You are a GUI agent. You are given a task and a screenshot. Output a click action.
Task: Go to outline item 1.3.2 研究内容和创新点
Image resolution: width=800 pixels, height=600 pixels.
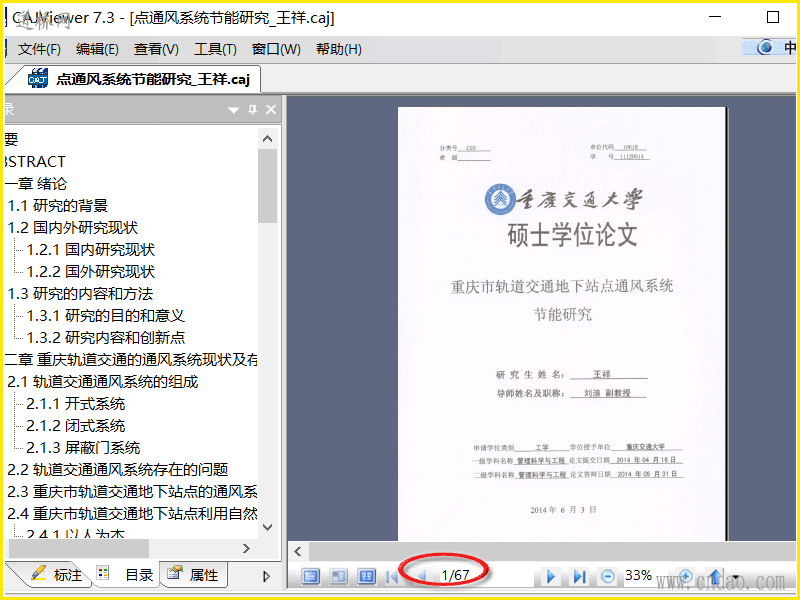click(105, 338)
